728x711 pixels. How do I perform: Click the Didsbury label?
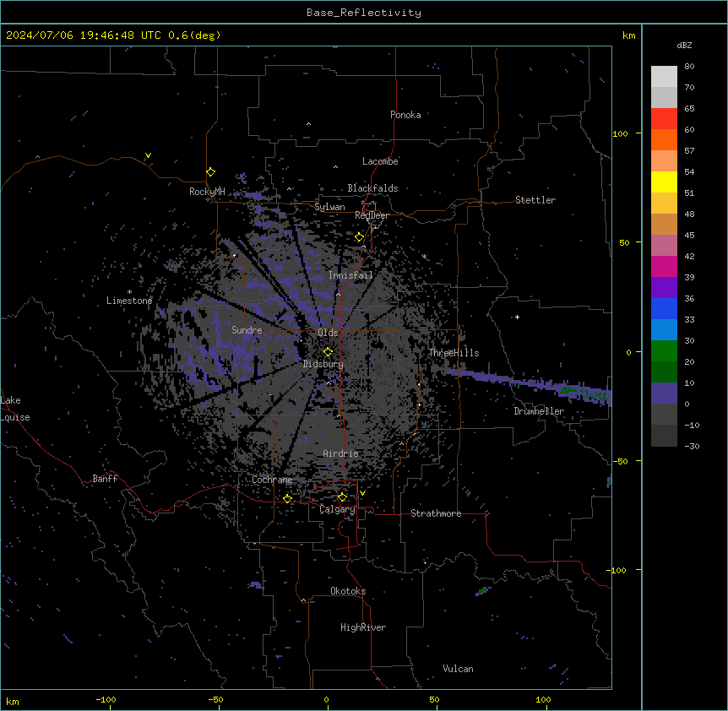[x=323, y=364]
